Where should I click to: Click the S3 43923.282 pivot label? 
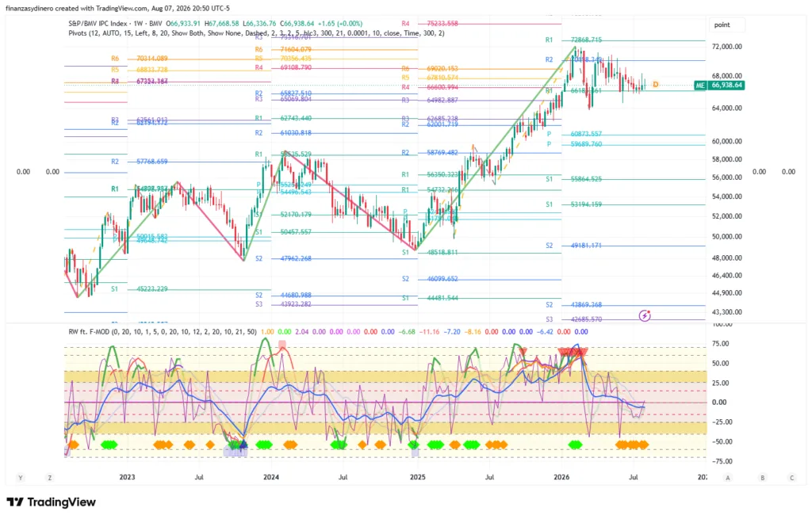click(x=283, y=304)
